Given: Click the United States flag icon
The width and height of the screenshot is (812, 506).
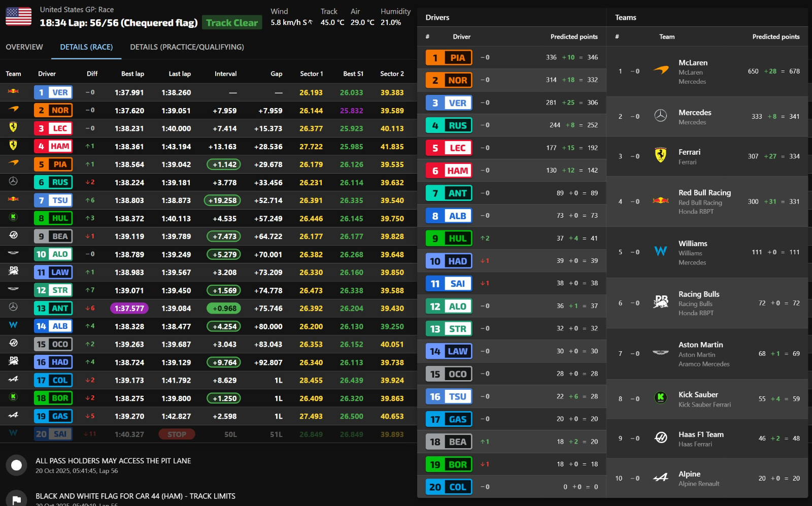Looking at the screenshot, I should 18,17.
